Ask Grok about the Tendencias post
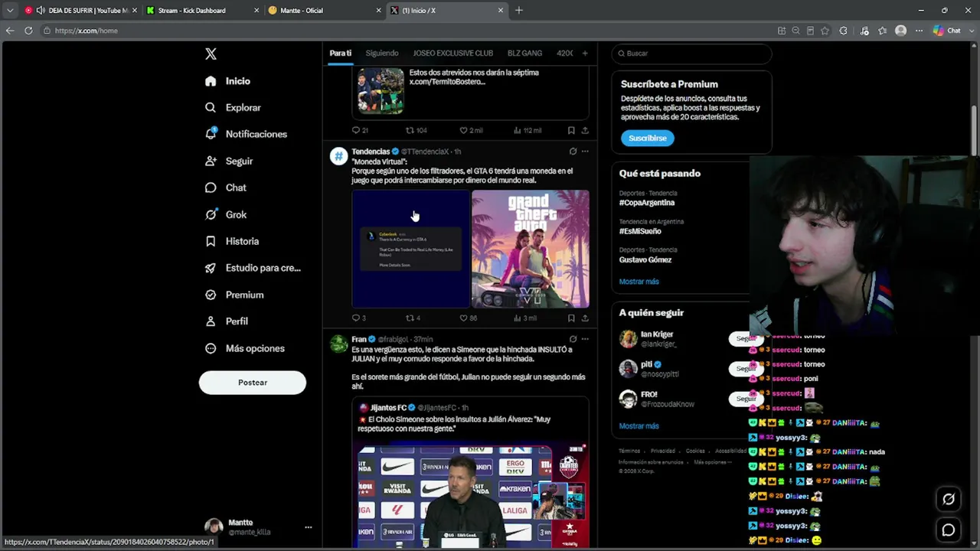The height and width of the screenshot is (551, 980). pos(573,152)
